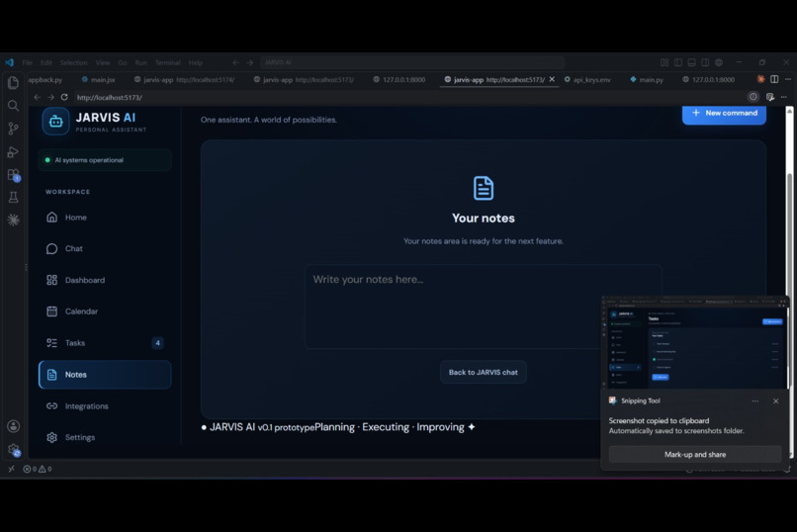Open the Snipping Tool screenshot thumbnail
Screen dimensions: 797x532
695,343
